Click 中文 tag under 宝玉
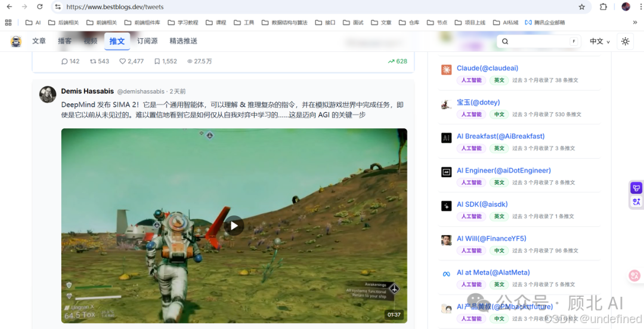644x329 pixels. 499,114
